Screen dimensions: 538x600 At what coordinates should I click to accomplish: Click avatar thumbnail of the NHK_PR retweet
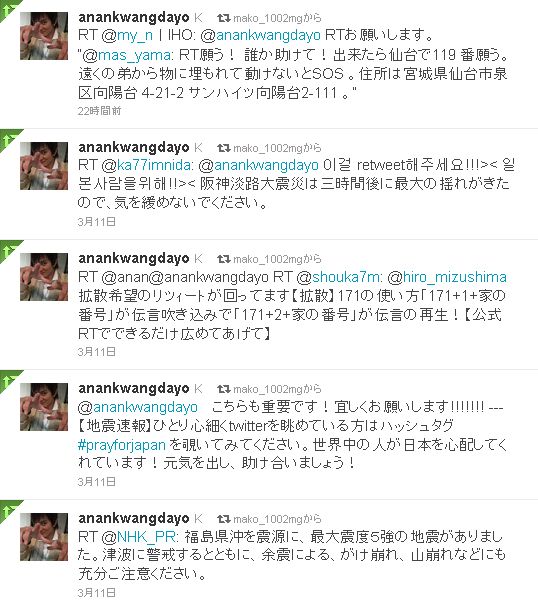44,537
